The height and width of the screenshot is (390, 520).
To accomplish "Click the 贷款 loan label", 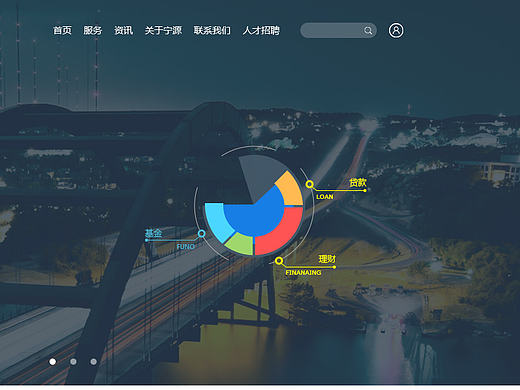I will pos(358,183).
